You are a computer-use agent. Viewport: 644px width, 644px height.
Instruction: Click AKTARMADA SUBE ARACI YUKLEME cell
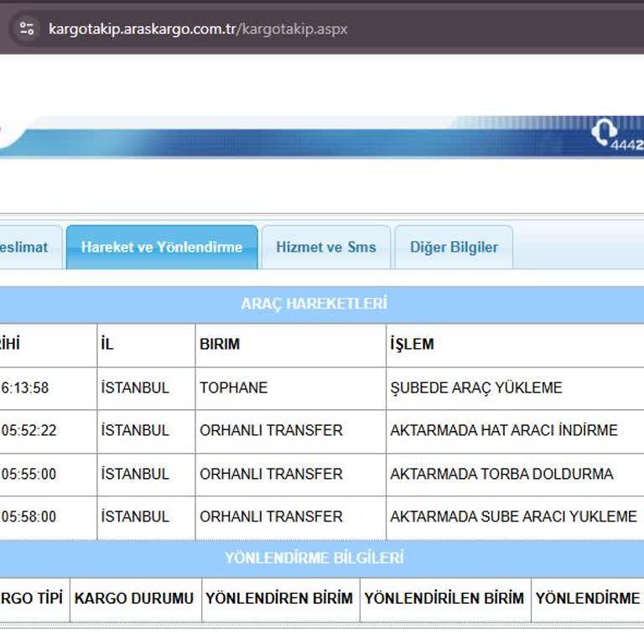(x=515, y=517)
